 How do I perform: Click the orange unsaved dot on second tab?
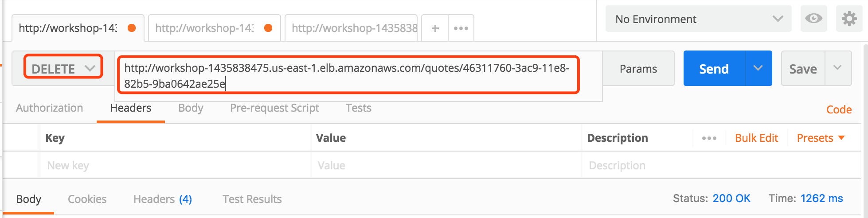[x=268, y=28]
